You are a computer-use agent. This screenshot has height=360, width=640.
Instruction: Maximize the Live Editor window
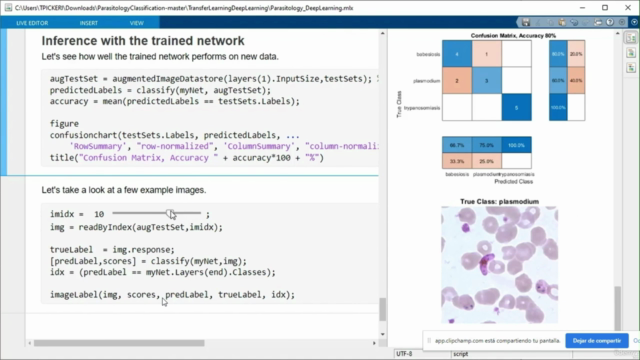point(605,8)
